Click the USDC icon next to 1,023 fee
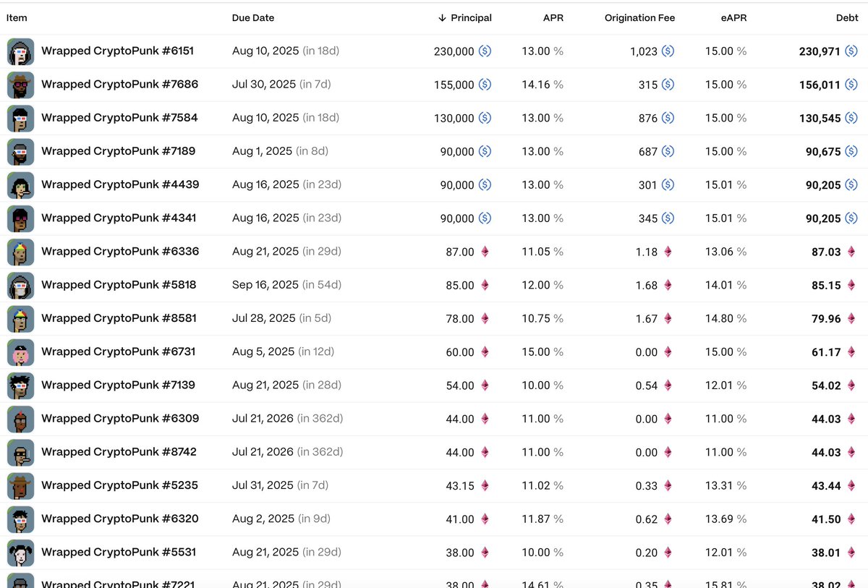The width and height of the screenshot is (868, 588). coord(668,51)
